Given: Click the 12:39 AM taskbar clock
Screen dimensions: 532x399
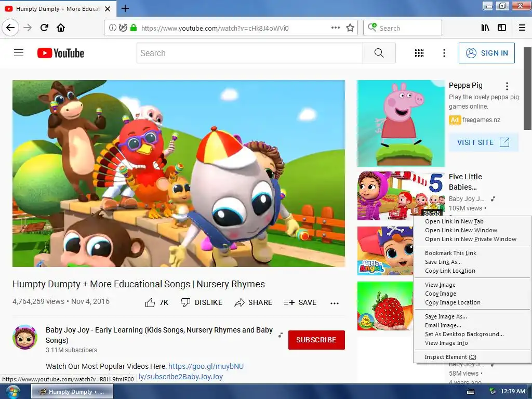Looking at the screenshot, I should click(513, 392).
